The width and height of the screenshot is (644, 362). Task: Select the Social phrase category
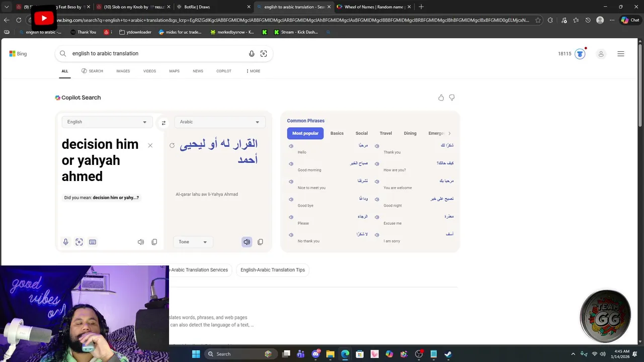362,133
